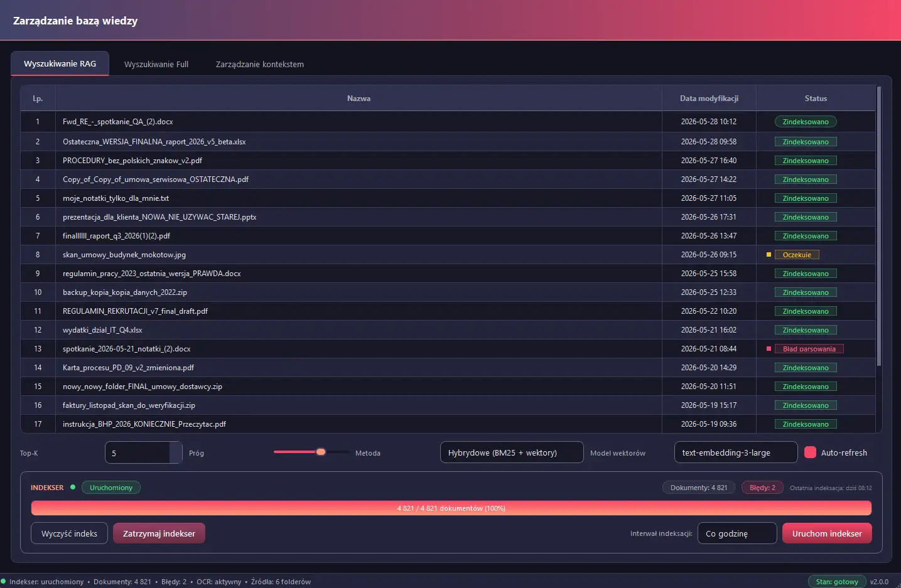Click the indexing progress bar
This screenshot has height=588, width=901.
451,508
